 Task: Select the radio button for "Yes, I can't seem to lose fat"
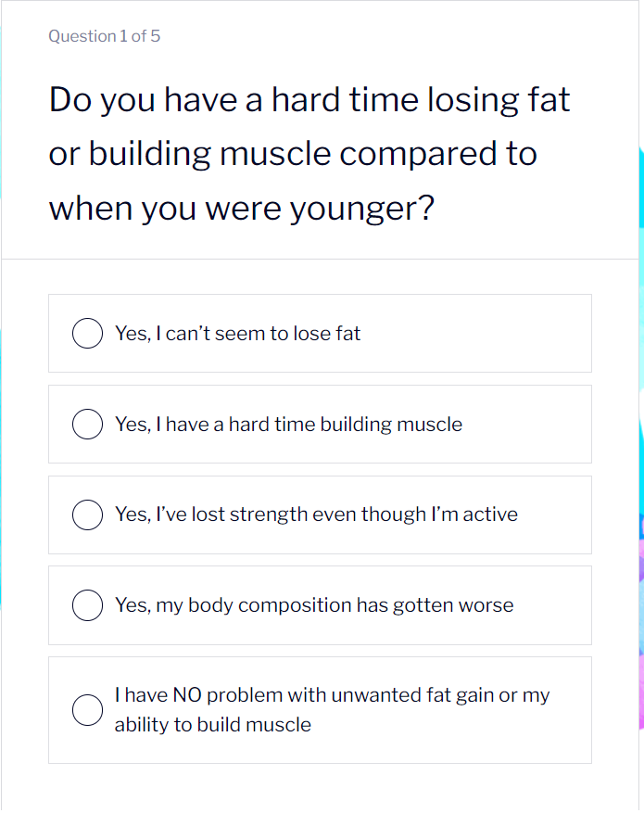pos(87,333)
